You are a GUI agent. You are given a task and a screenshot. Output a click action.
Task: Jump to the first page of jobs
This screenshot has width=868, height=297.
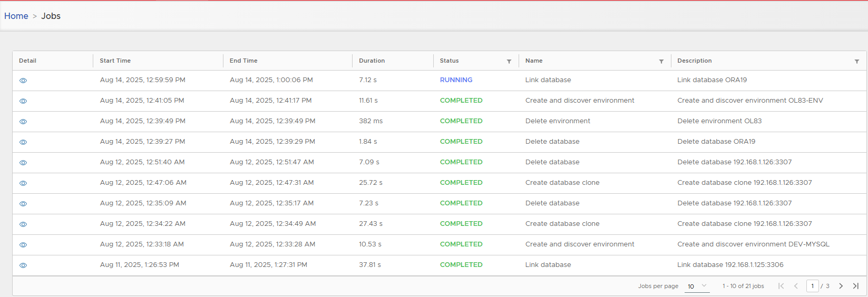click(x=781, y=286)
